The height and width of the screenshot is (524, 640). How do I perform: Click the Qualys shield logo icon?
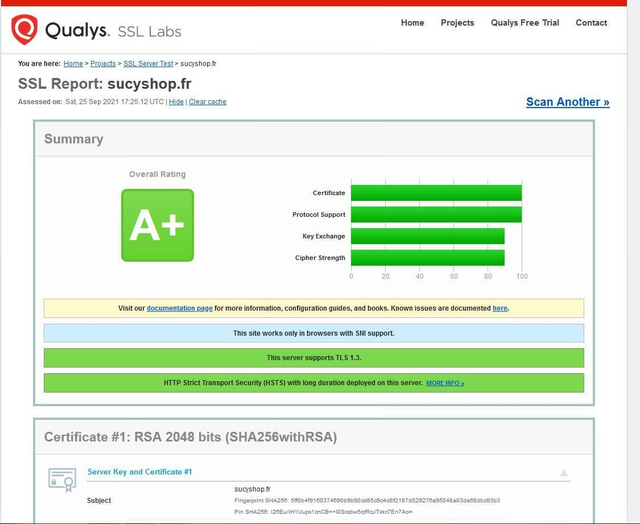[25, 29]
